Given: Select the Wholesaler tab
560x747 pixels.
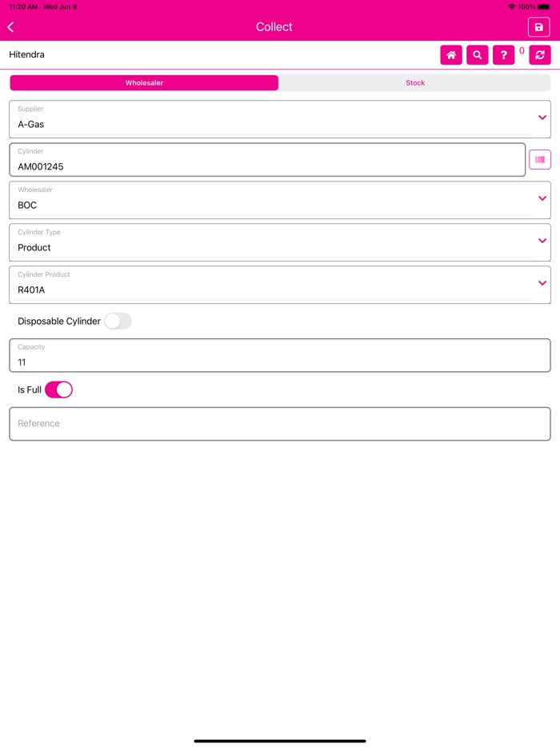Looking at the screenshot, I should tap(144, 83).
